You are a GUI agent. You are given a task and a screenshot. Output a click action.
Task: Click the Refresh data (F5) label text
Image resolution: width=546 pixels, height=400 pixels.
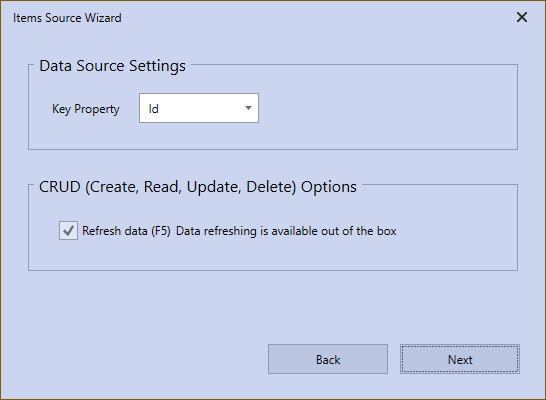click(126, 231)
